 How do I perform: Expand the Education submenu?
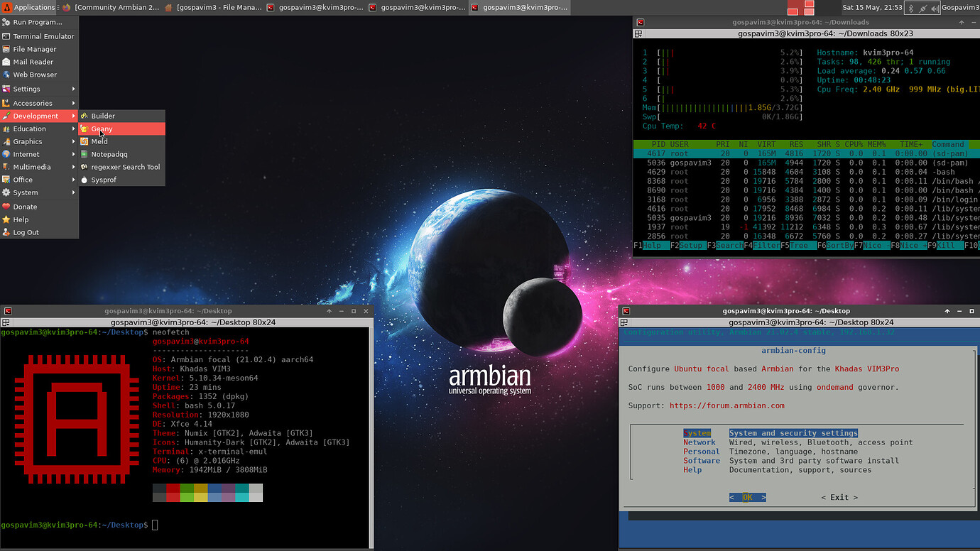[x=39, y=129]
